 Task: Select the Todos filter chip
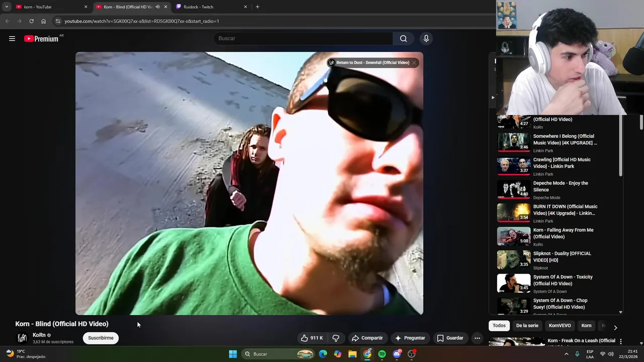(x=499, y=325)
